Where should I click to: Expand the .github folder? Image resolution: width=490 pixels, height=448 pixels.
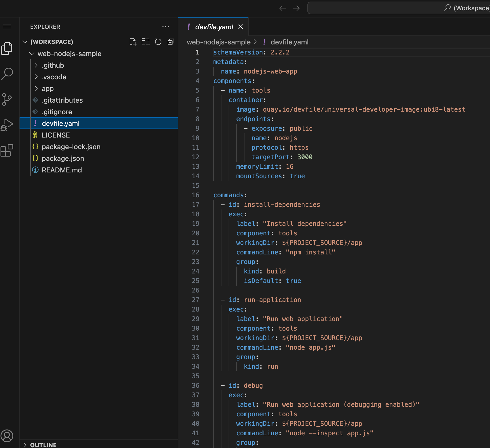click(53, 65)
